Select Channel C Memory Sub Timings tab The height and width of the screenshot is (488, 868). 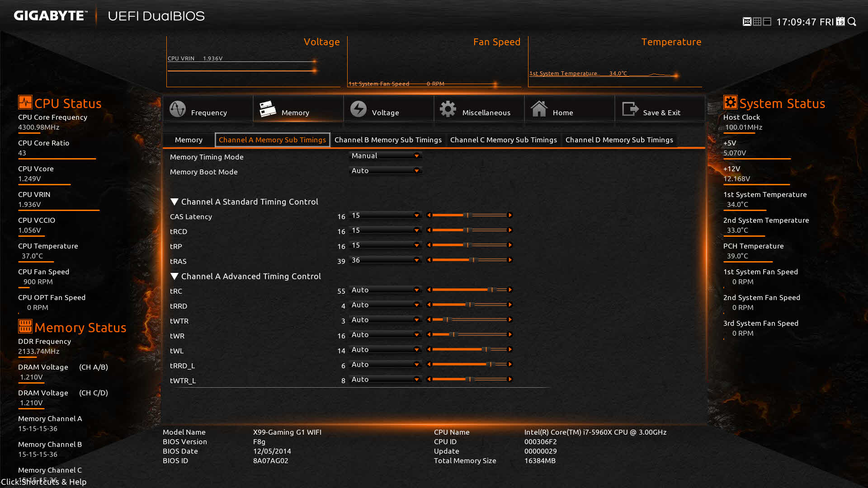[x=503, y=140]
